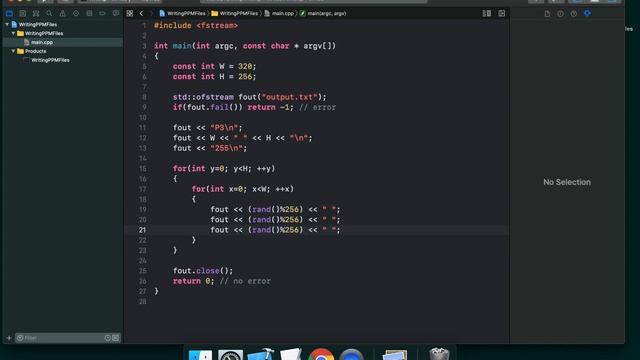Click the const int W = 320 line
Image resolution: width=640 pixels, height=360 pixels.
tap(214, 67)
